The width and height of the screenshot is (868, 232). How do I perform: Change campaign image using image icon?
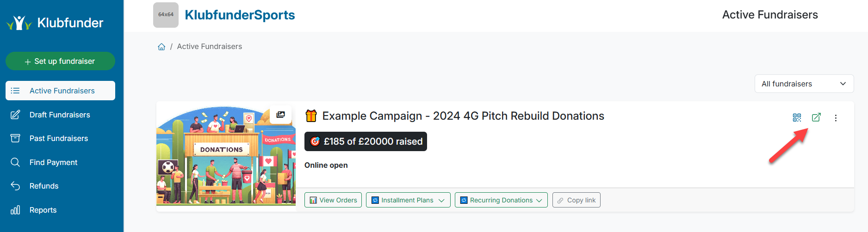pos(280,115)
